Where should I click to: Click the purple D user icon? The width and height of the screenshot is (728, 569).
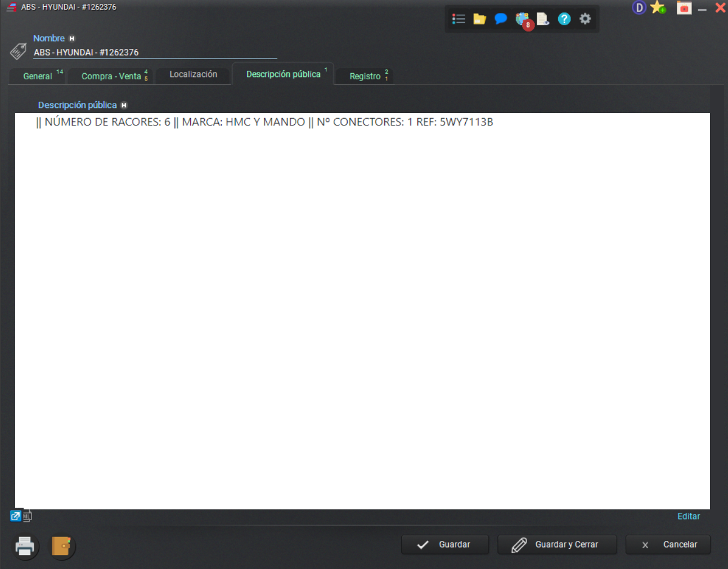[x=639, y=8]
